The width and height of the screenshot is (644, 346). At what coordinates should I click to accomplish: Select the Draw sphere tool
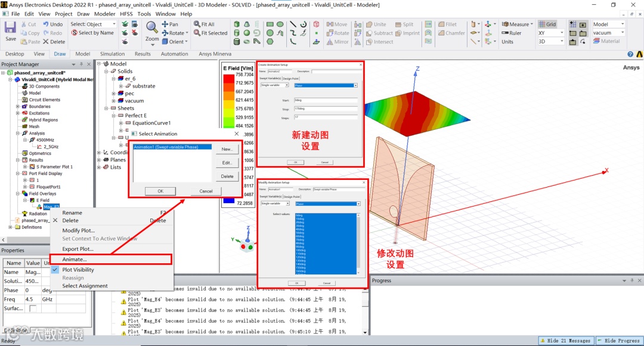(x=247, y=33)
